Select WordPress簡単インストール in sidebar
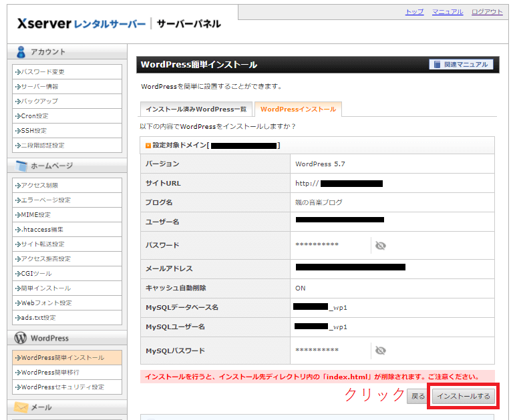The image size is (513, 420). point(67,358)
